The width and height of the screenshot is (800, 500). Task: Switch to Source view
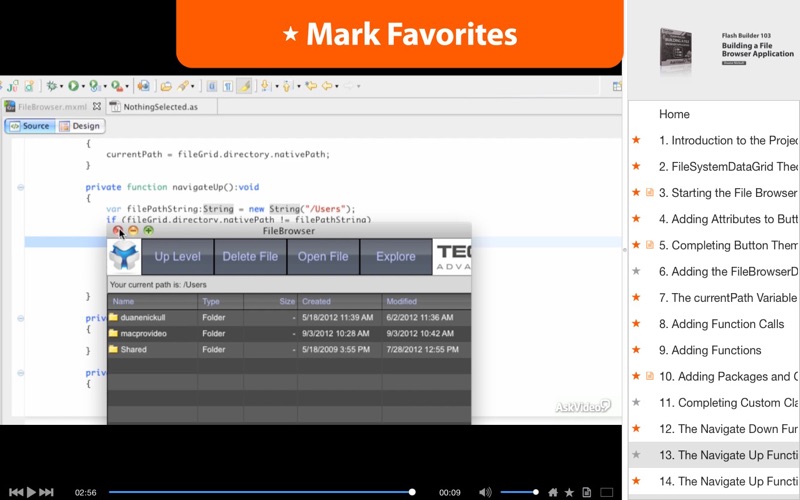(x=30, y=126)
